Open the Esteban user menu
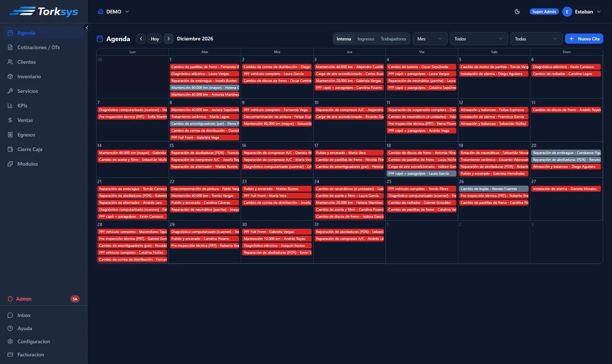612x364 pixels. pos(582,12)
